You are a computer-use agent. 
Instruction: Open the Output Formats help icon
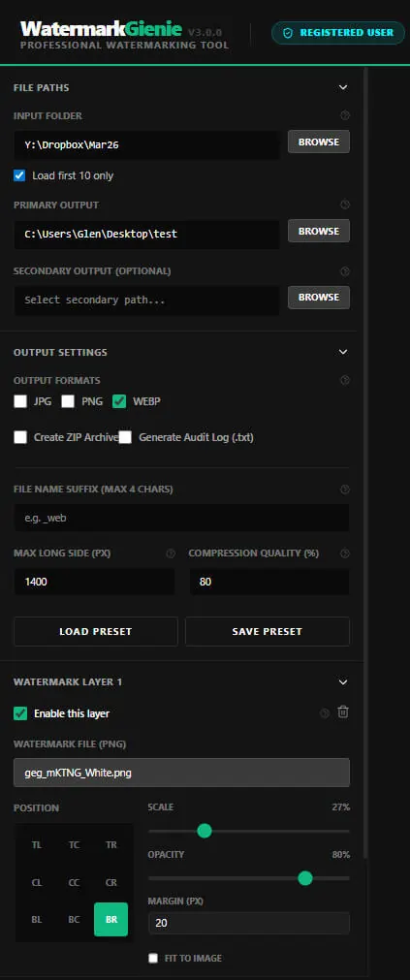tap(345, 380)
